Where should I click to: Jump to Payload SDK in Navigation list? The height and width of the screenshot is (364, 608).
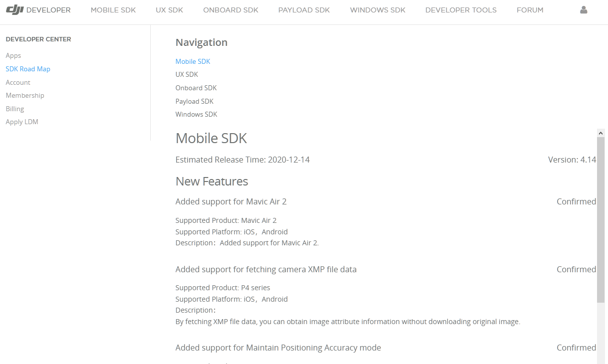[x=194, y=101]
